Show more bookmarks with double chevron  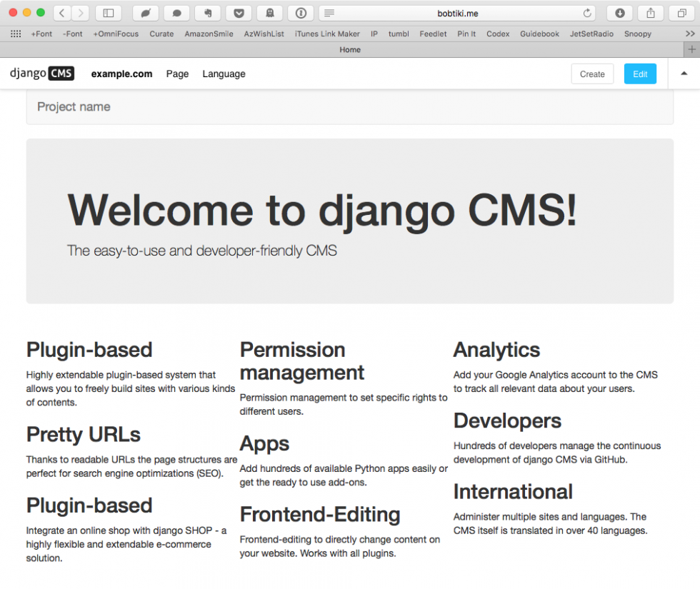(690, 34)
